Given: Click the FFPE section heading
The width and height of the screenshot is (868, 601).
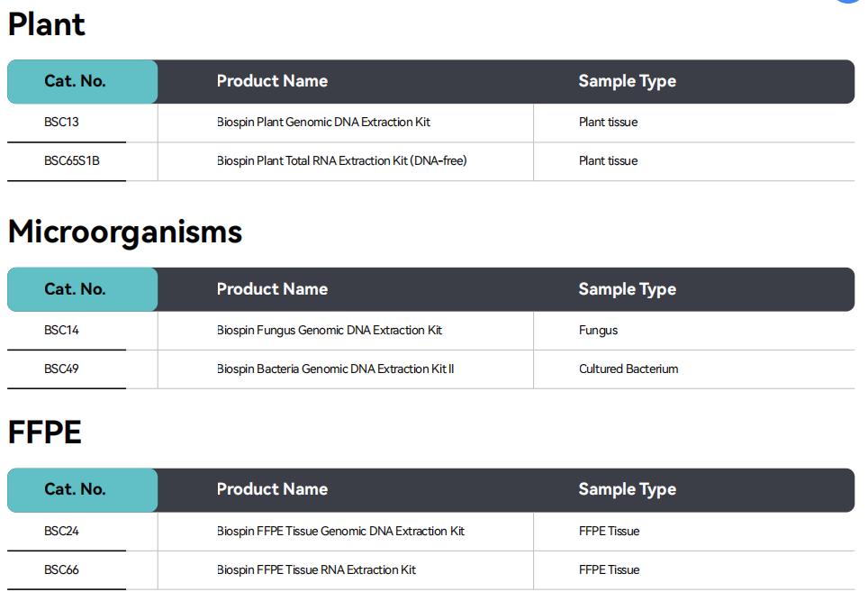Looking at the screenshot, I should (45, 433).
